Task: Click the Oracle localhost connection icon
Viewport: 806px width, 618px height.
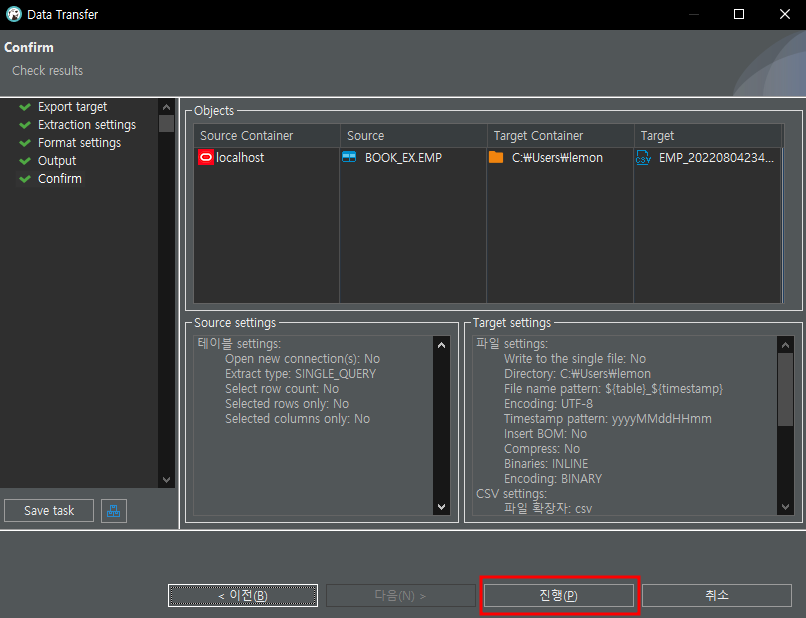Action: 206,157
